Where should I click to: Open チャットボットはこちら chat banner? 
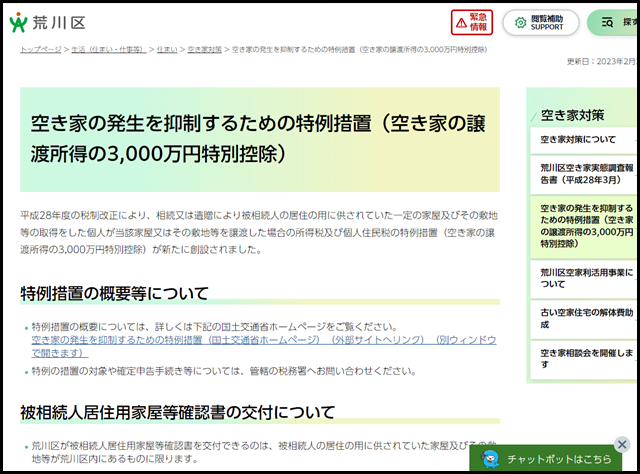(545, 459)
